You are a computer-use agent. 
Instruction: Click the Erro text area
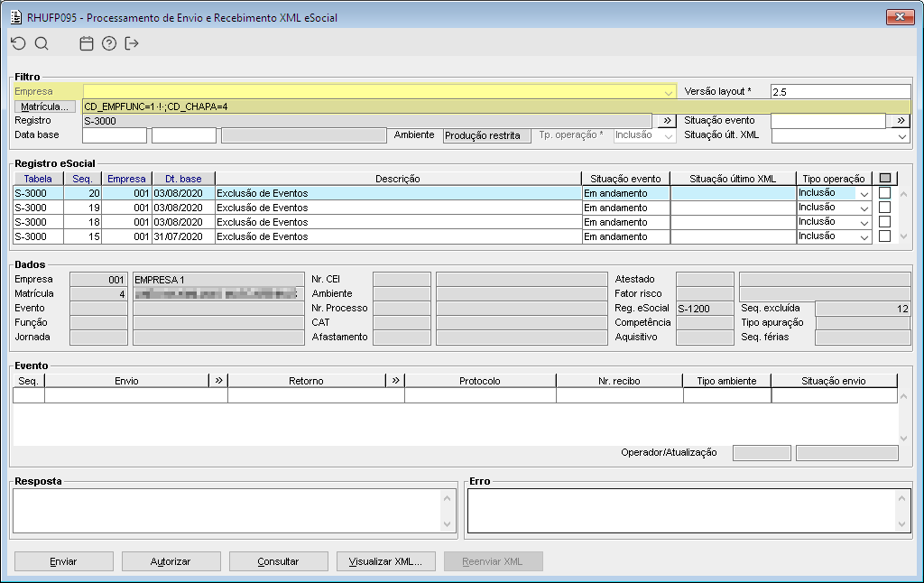681,511
